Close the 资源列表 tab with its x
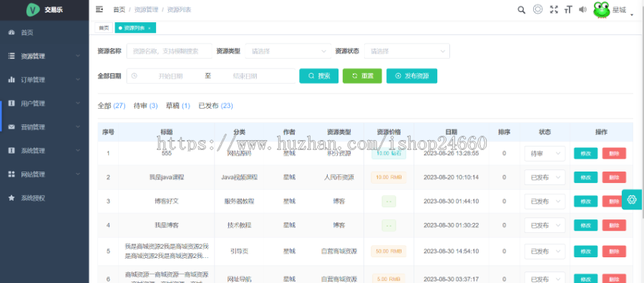The width and height of the screenshot is (644, 283). pos(150,28)
